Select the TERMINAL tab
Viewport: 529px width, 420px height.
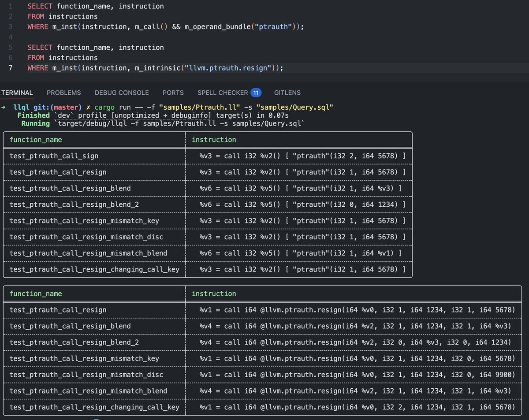point(17,93)
